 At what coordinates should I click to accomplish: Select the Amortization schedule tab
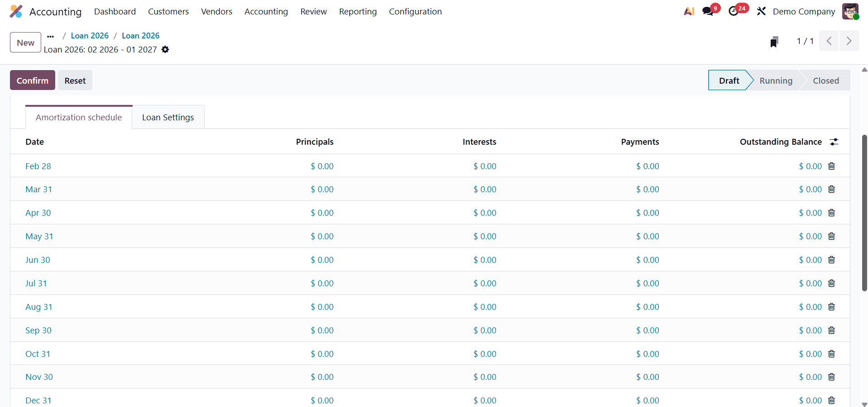[78, 117]
